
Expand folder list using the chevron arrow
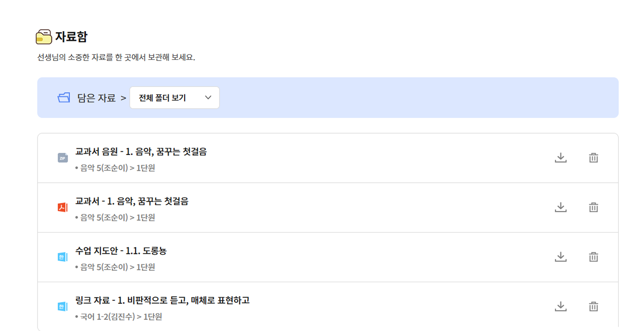[208, 97]
